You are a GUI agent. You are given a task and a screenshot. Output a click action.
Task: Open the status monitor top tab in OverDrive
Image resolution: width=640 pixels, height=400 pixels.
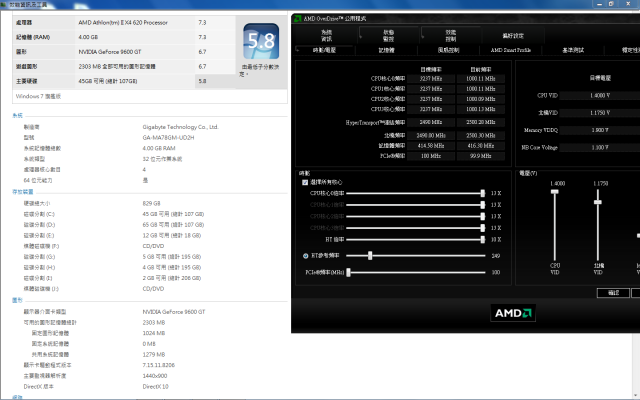(x=389, y=36)
